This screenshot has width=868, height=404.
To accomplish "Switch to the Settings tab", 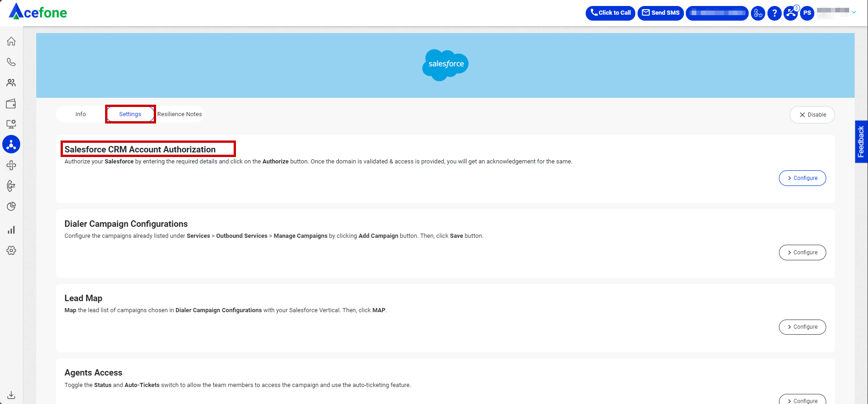I will [x=130, y=114].
